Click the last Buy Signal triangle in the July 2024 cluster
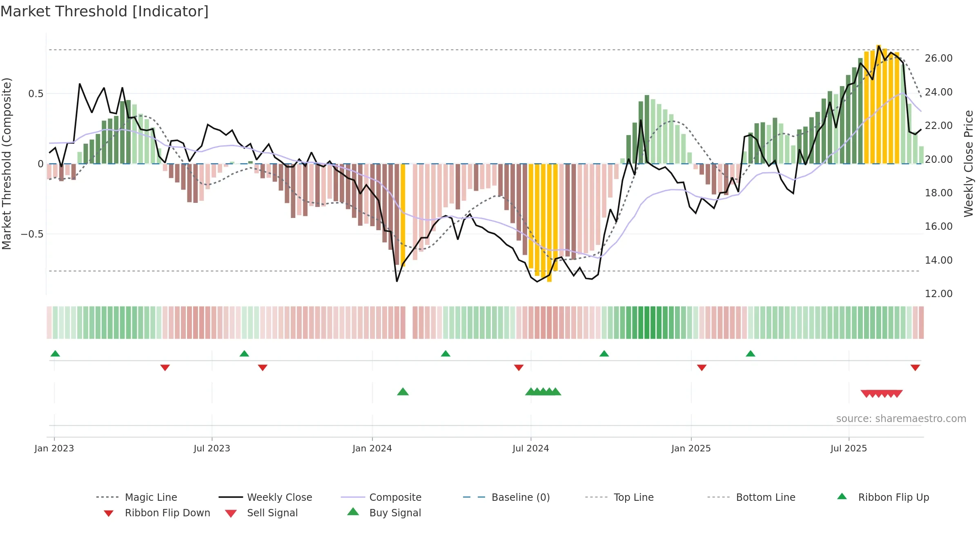 [x=556, y=391]
